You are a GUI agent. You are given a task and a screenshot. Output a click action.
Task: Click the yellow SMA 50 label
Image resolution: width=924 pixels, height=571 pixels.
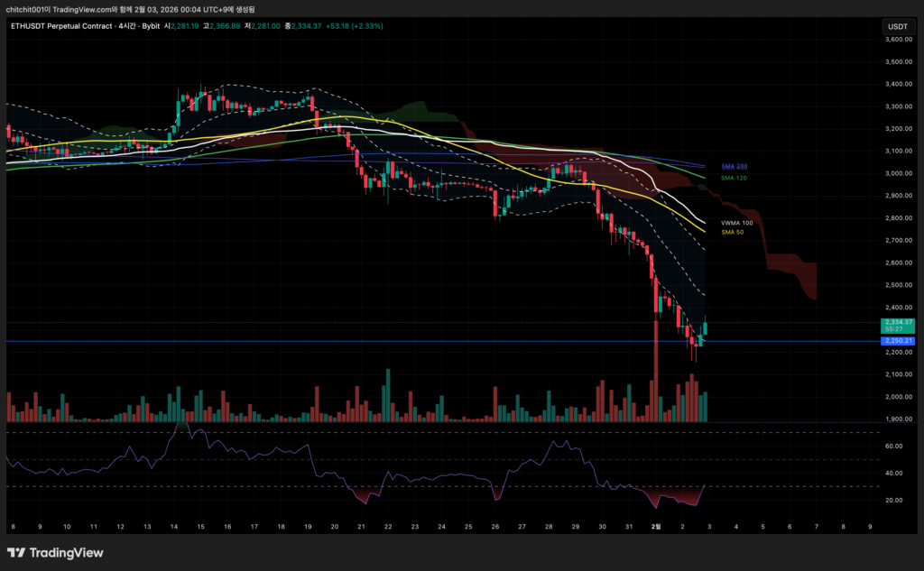pos(732,232)
